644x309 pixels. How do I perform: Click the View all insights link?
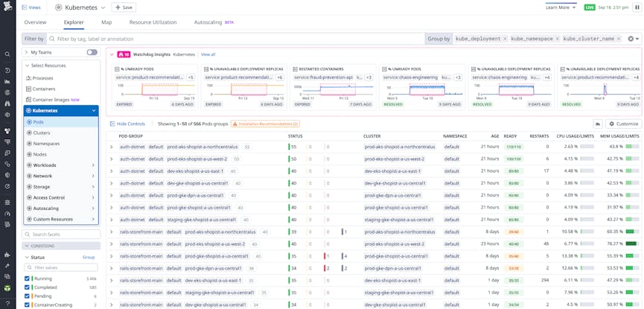point(208,54)
